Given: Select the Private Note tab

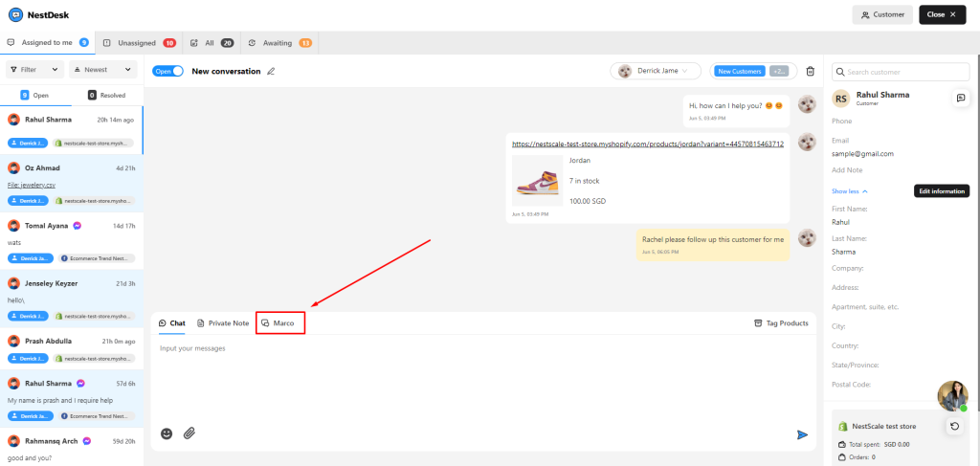Looking at the screenshot, I should [x=223, y=323].
